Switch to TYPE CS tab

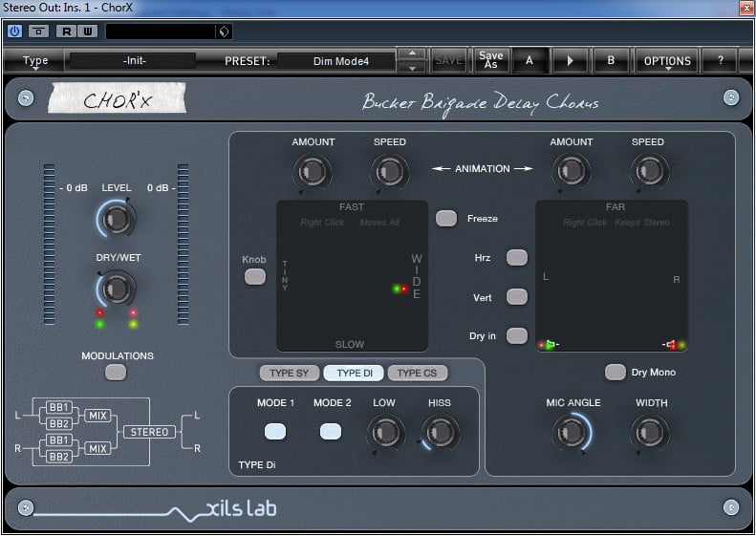pos(417,373)
